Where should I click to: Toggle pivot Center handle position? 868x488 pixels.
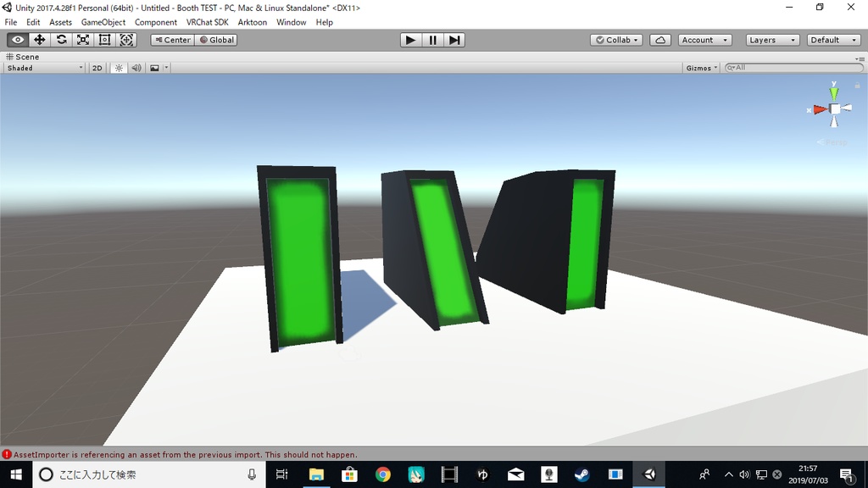(x=173, y=40)
